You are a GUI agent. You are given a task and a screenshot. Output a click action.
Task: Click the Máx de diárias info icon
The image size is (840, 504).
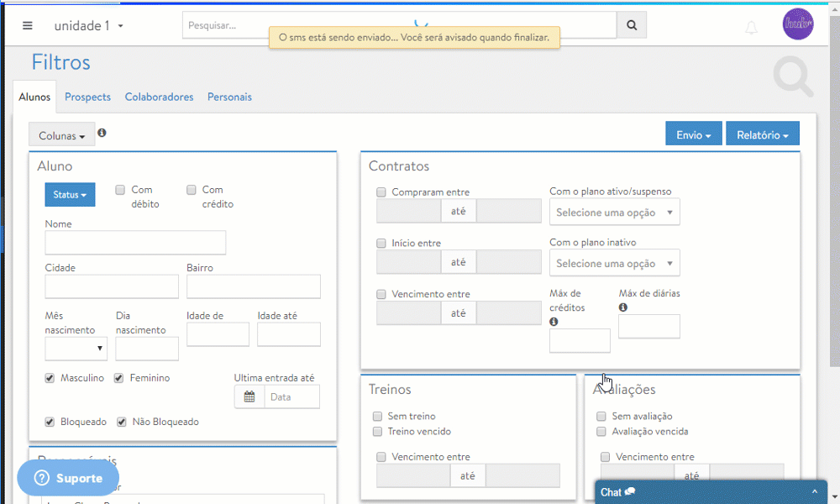[x=623, y=307]
